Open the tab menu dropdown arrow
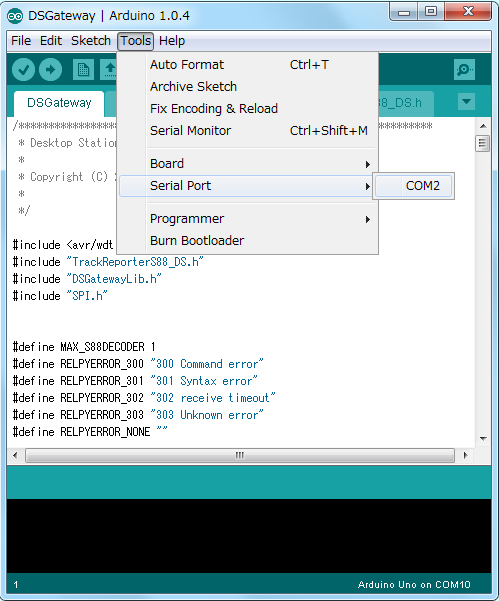The height and width of the screenshot is (601, 499). click(x=466, y=102)
